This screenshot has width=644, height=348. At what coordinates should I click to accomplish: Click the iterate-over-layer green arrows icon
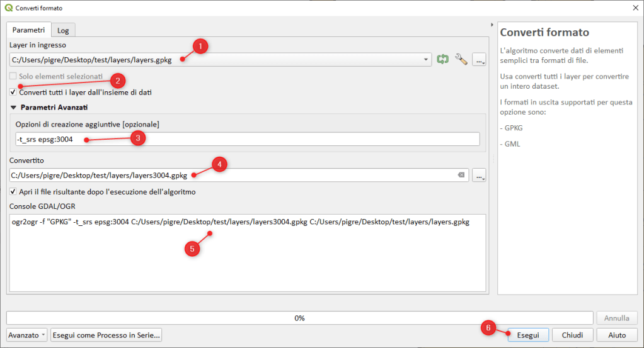click(x=443, y=59)
